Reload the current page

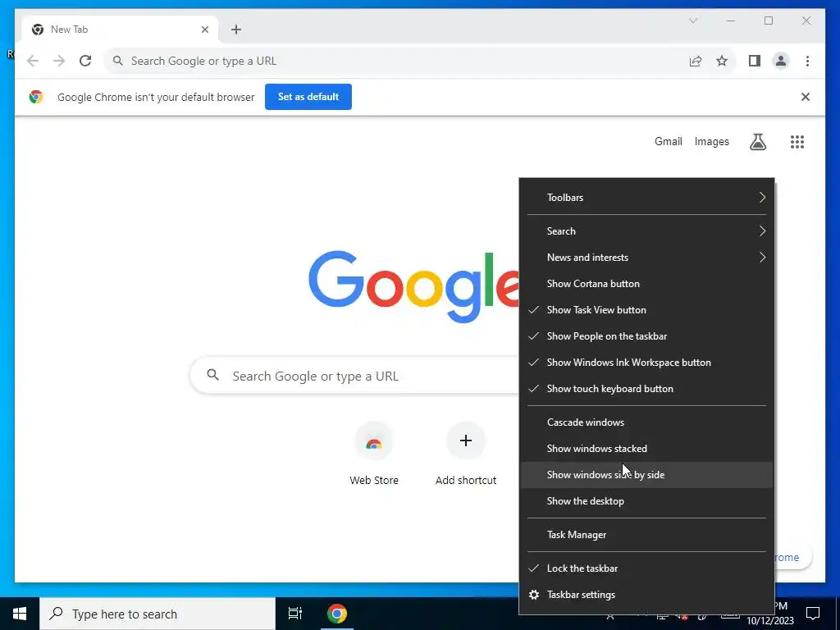[x=85, y=61]
